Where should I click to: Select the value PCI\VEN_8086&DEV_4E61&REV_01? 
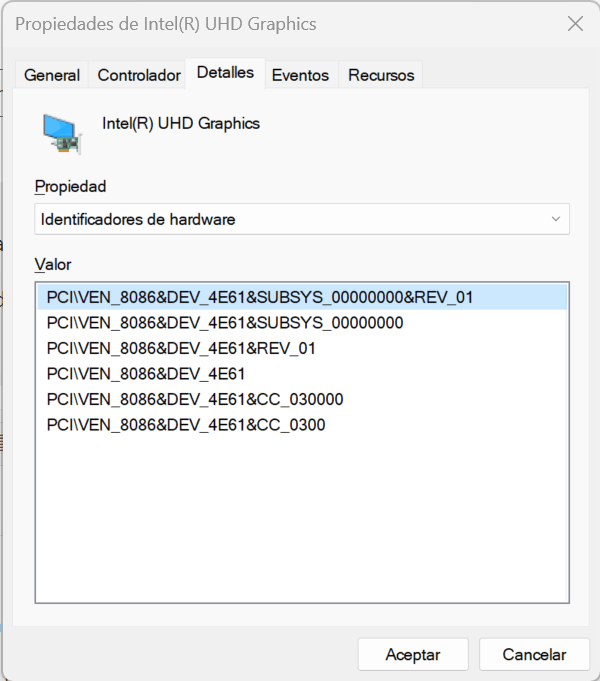click(x=302, y=348)
